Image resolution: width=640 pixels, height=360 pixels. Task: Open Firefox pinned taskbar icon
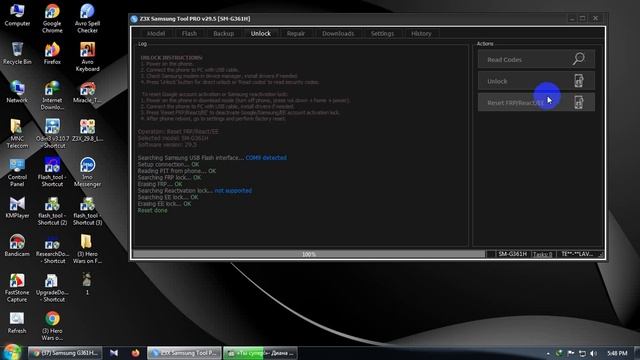(136, 353)
